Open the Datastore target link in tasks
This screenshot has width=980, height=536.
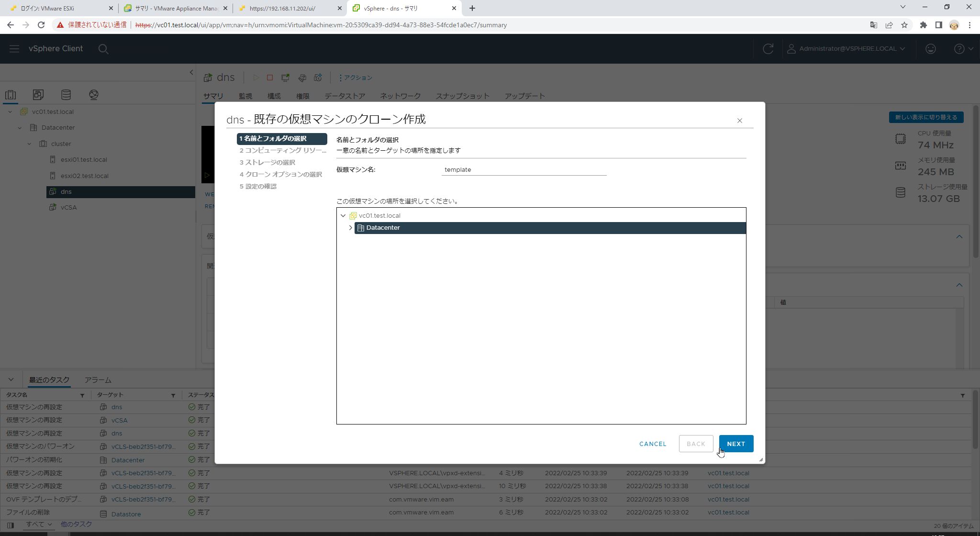coord(126,514)
